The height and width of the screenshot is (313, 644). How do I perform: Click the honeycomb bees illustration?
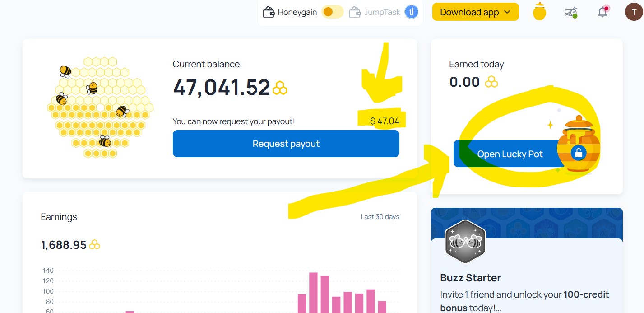pyautogui.click(x=100, y=107)
